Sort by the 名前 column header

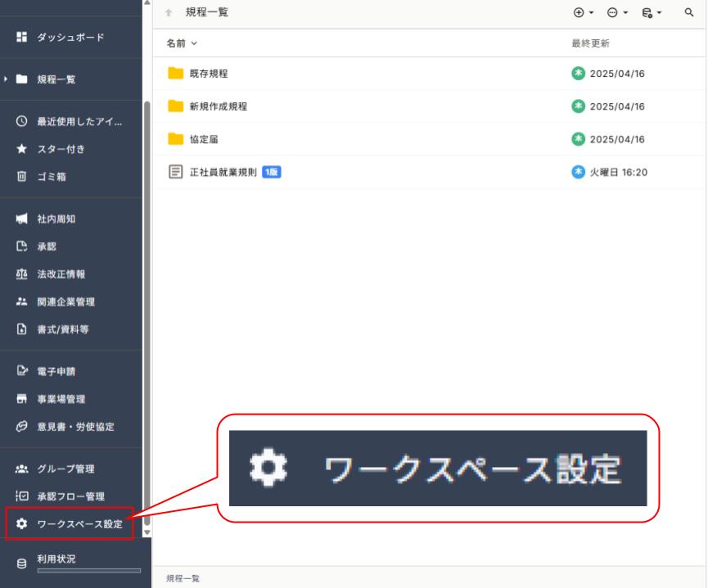[x=182, y=43]
